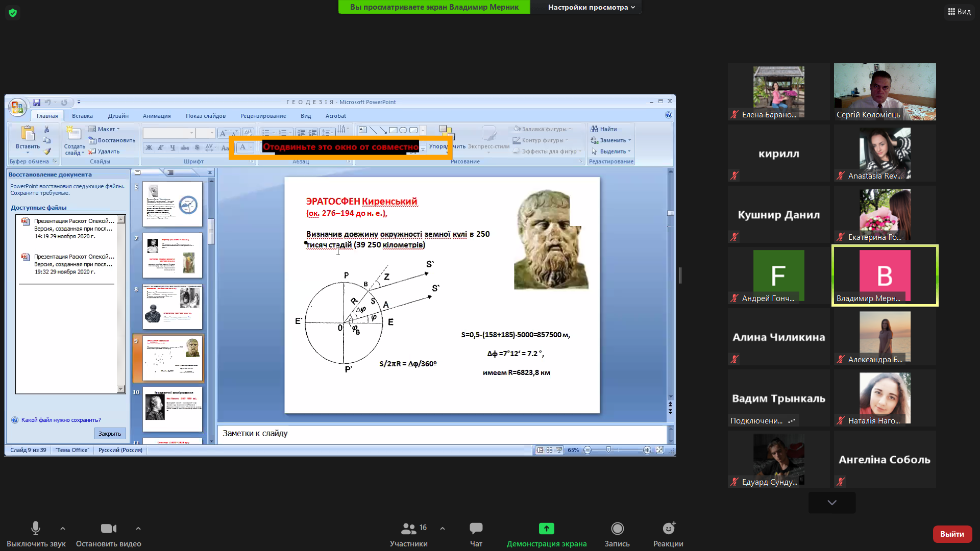Open the Дизайн ribbon tab
Image resolution: width=980 pixels, height=551 pixels.
click(x=118, y=116)
